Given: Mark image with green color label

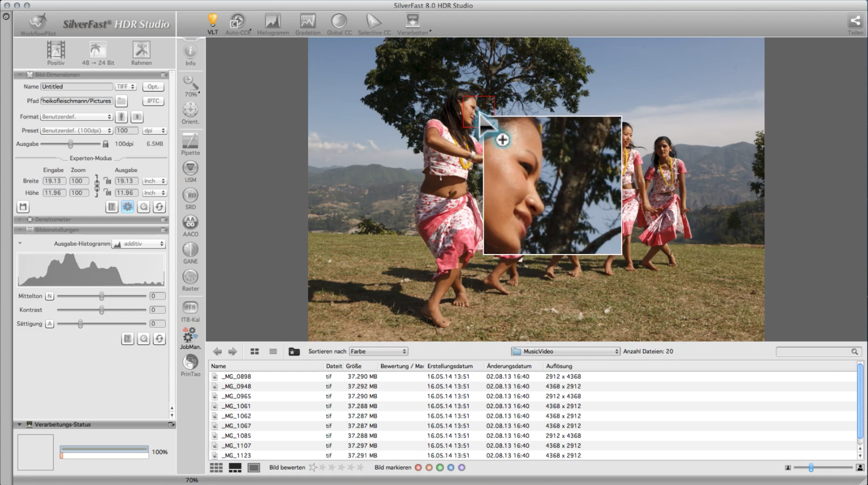Looking at the screenshot, I should (440, 467).
